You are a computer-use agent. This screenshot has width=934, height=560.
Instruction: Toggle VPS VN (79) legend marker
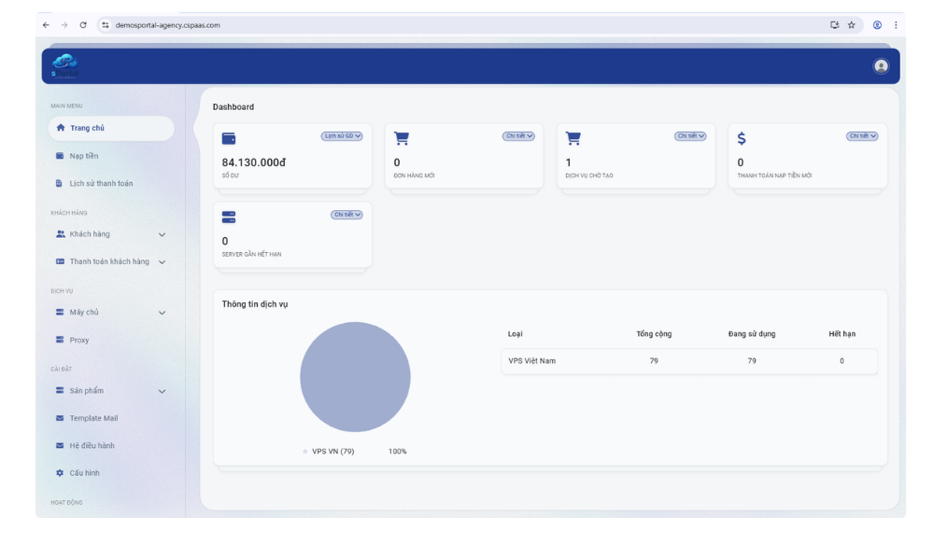pos(305,452)
